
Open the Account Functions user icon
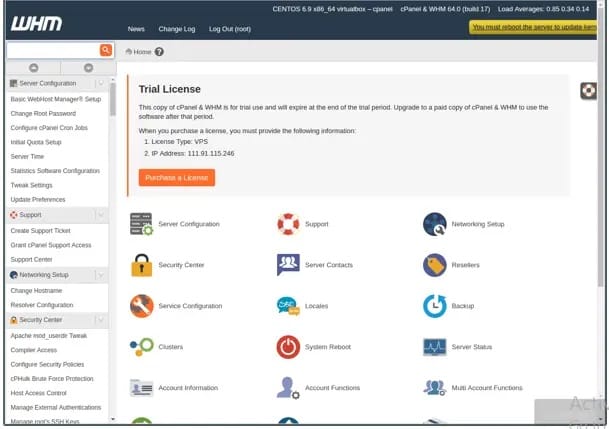tap(288, 387)
